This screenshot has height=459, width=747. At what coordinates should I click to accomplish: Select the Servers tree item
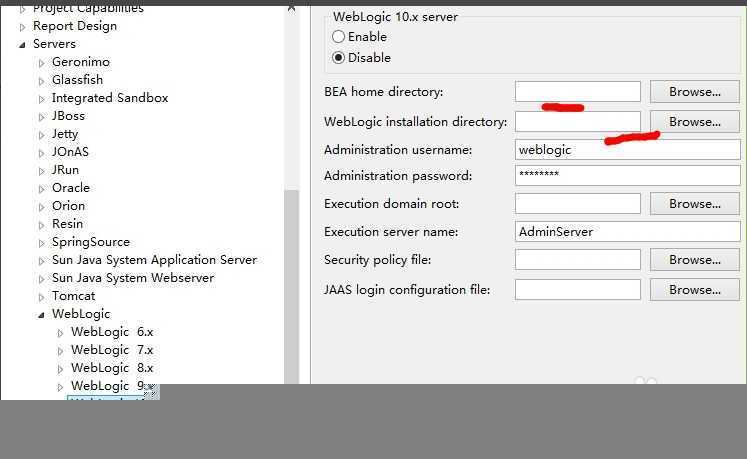(54, 44)
